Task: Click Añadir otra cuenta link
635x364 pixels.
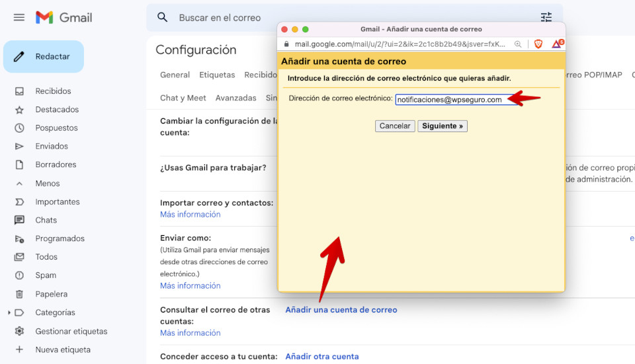Action: pyautogui.click(x=322, y=356)
